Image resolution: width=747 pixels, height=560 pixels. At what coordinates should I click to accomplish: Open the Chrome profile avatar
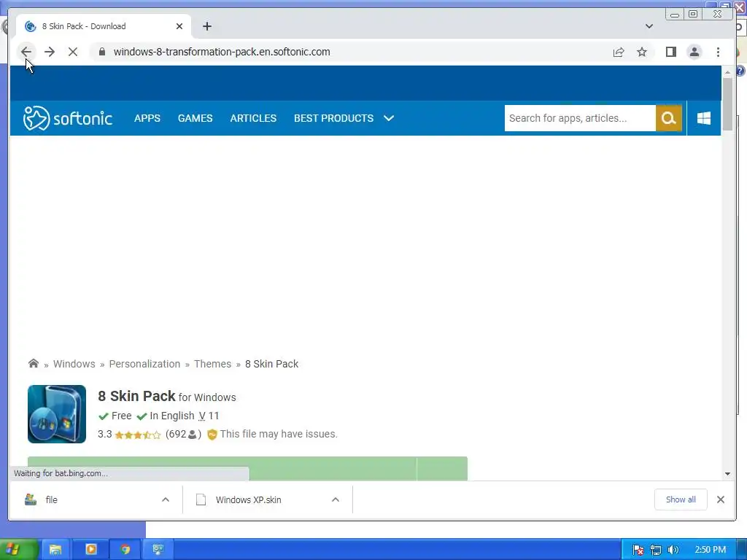[x=694, y=52]
